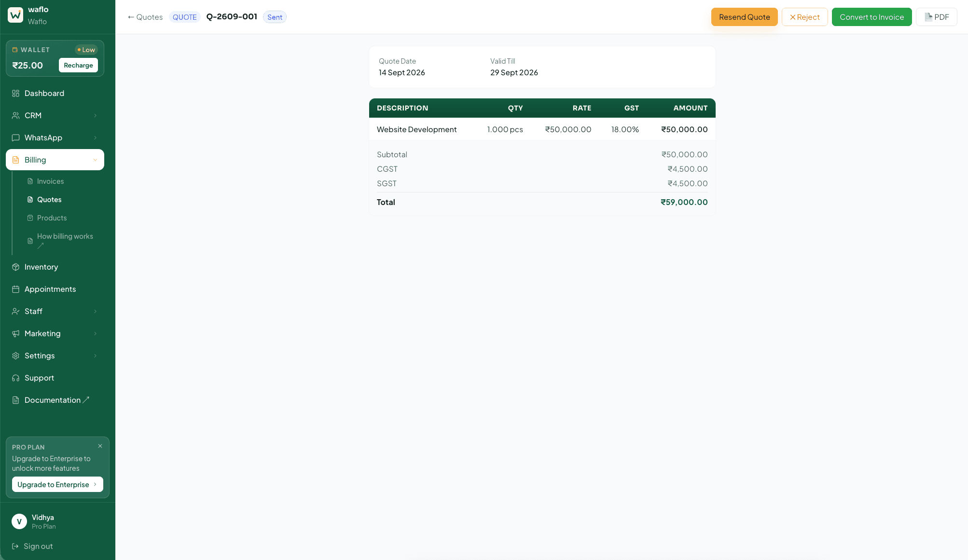The height and width of the screenshot is (560, 968).
Task: Click the quote number Q-2609-001
Action: 232,17
